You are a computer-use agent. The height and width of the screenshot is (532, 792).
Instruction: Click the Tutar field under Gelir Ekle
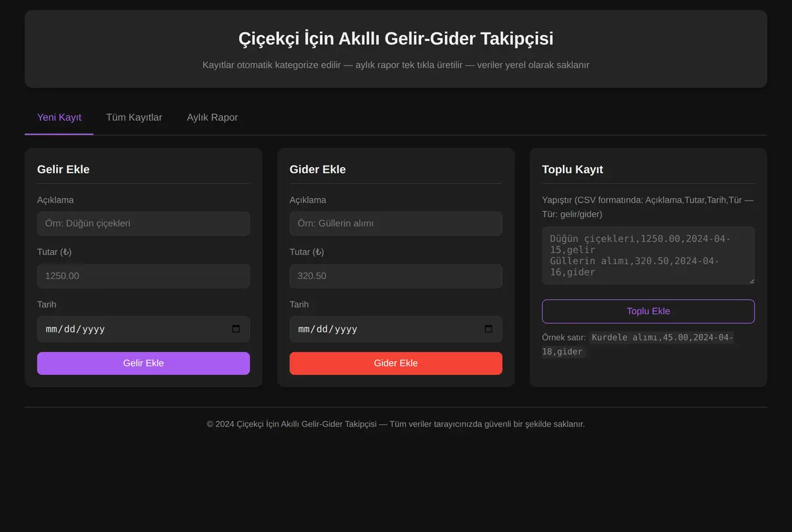[143, 276]
